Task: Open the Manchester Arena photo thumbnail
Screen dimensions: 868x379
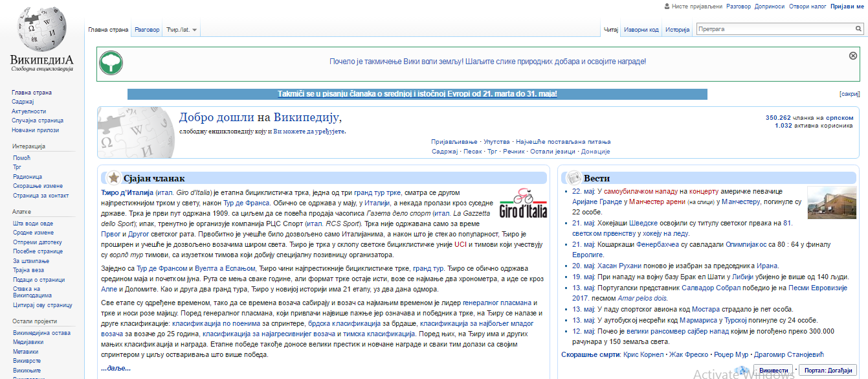Action: (832, 203)
